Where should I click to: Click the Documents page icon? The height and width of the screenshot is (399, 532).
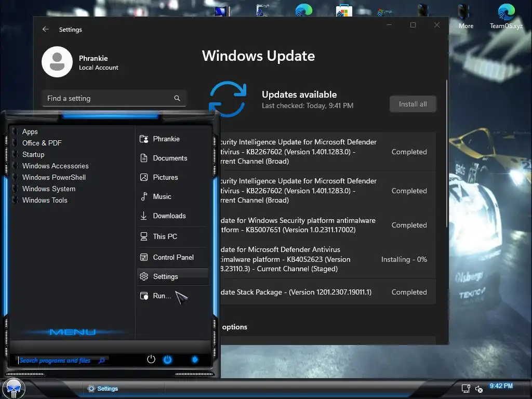144,158
